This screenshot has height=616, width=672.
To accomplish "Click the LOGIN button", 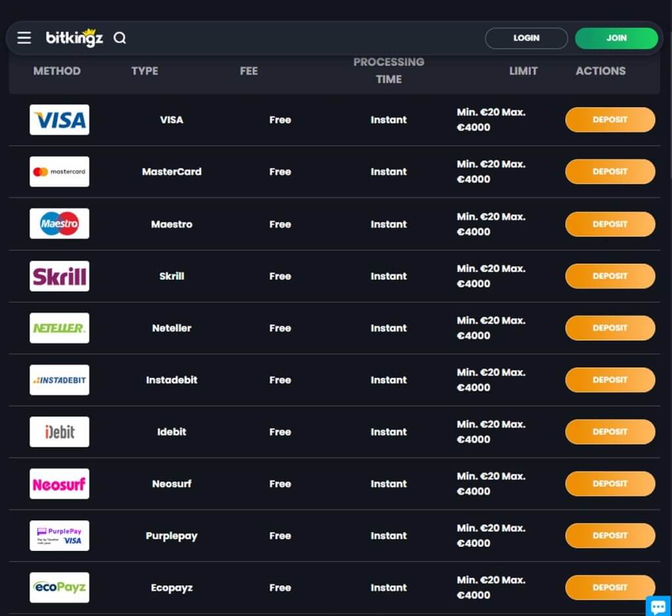I will click(526, 38).
